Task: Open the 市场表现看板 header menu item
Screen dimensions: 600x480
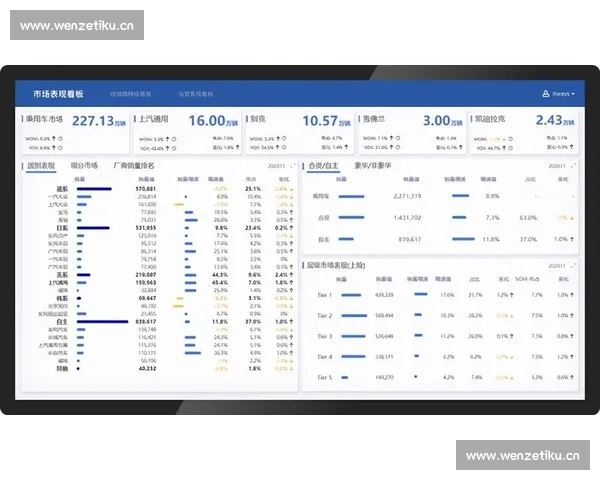Action: click(x=58, y=94)
